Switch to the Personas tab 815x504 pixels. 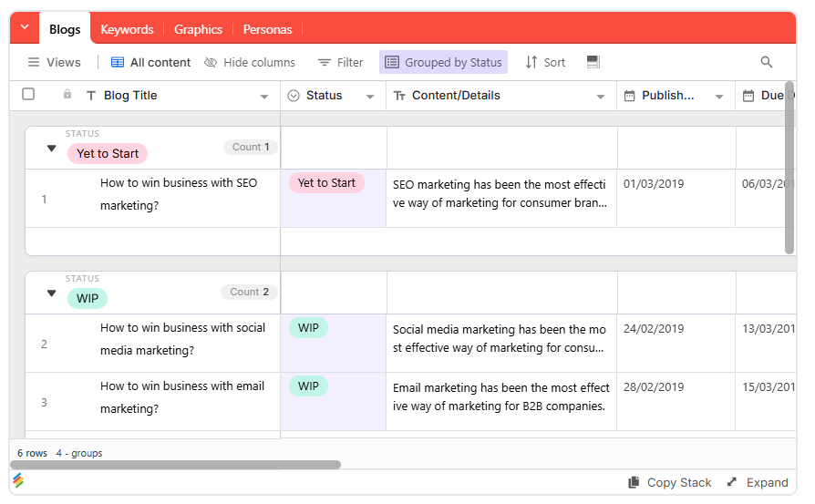coord(268,29)
